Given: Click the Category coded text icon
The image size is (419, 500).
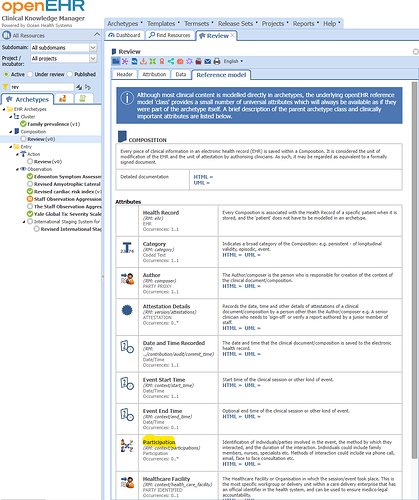Looking at the screenshot, I should click(127, 248).
